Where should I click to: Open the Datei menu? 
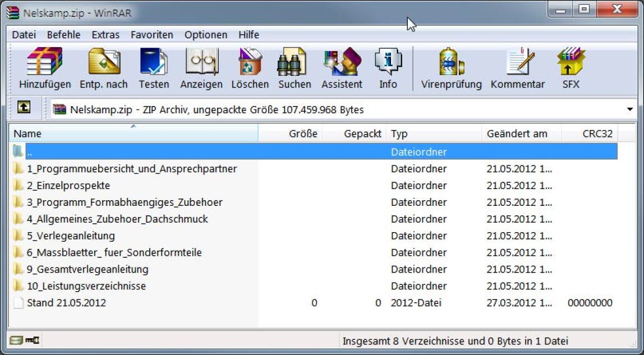pos(24,35)
